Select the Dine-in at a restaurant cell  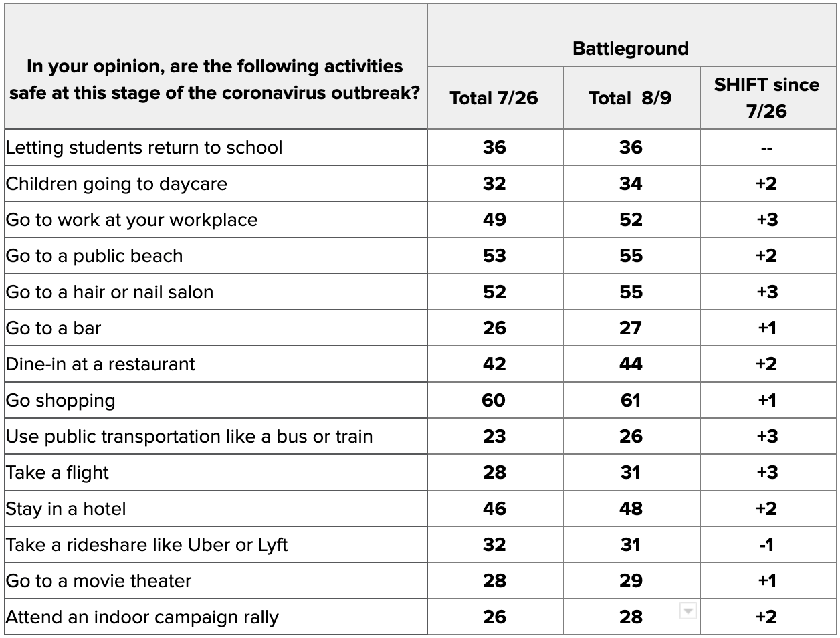(x=215, y=364)
